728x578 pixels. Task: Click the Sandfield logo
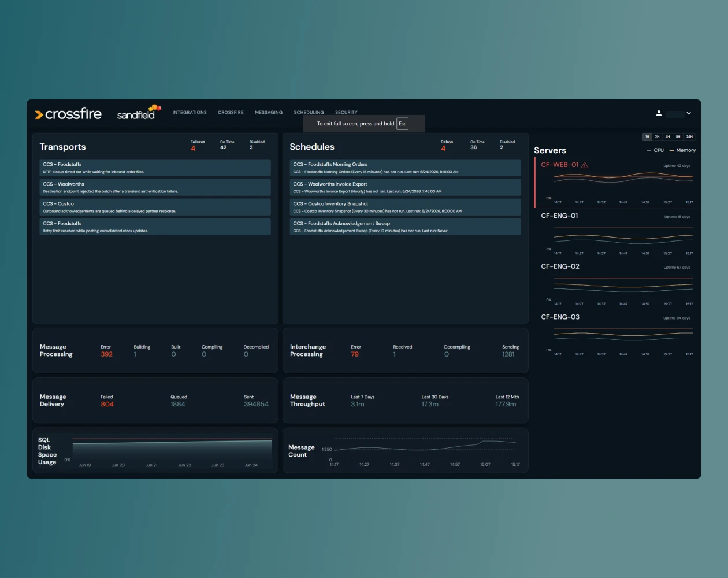(139, 112)
